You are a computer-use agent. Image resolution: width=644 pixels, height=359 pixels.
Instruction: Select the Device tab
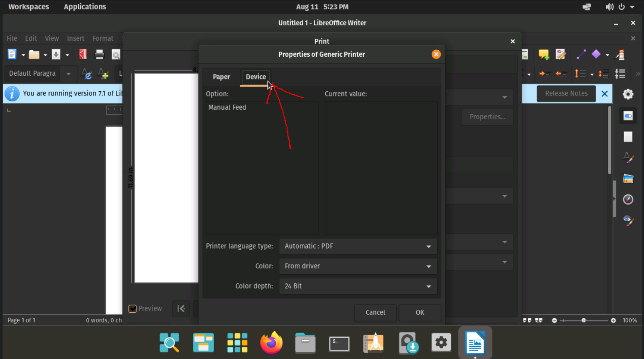(x=256, y=77)
